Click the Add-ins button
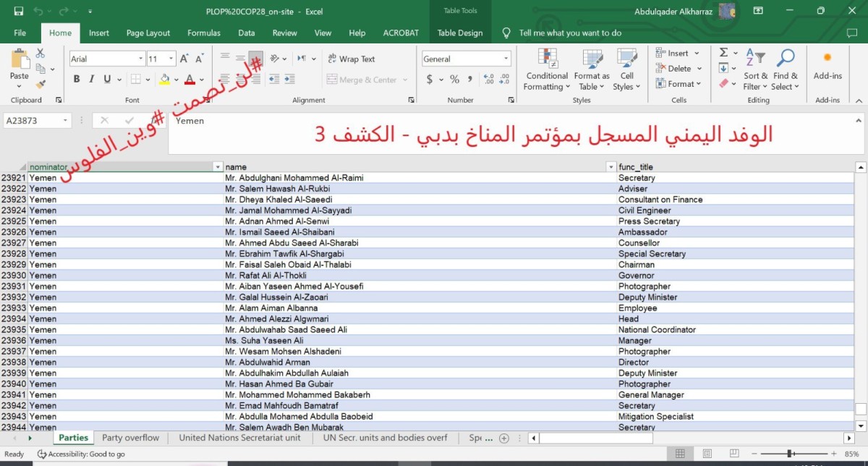 click(827, 65)
